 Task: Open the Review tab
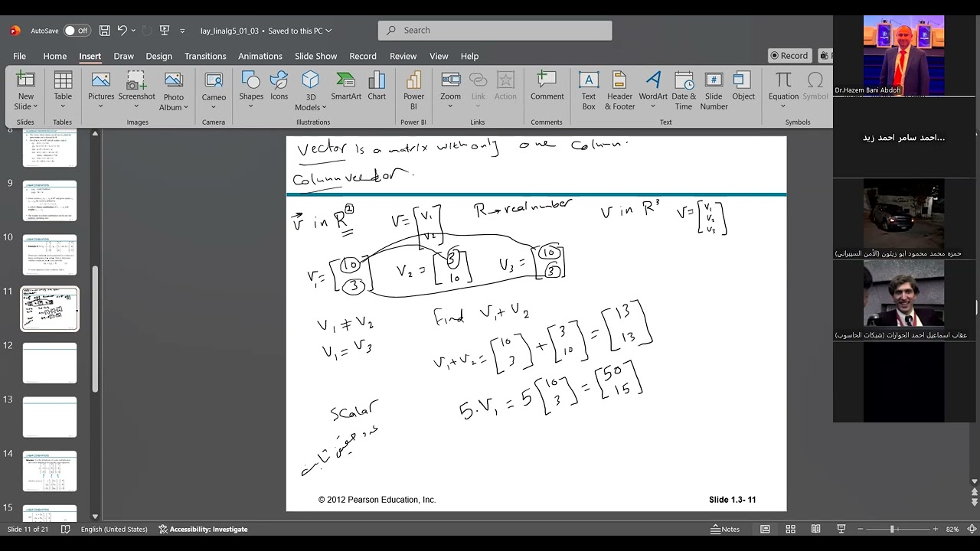pyautogui.click(x=403, y=56)
